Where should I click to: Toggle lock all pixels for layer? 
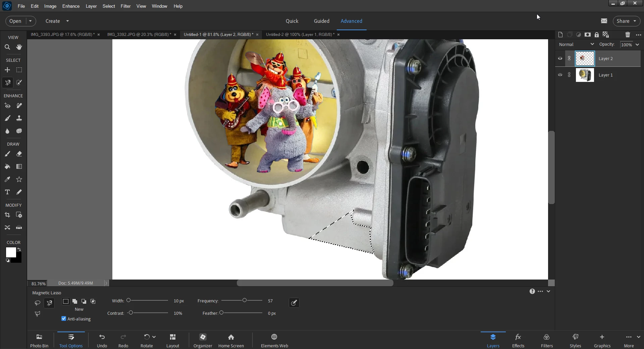[596, 35]
